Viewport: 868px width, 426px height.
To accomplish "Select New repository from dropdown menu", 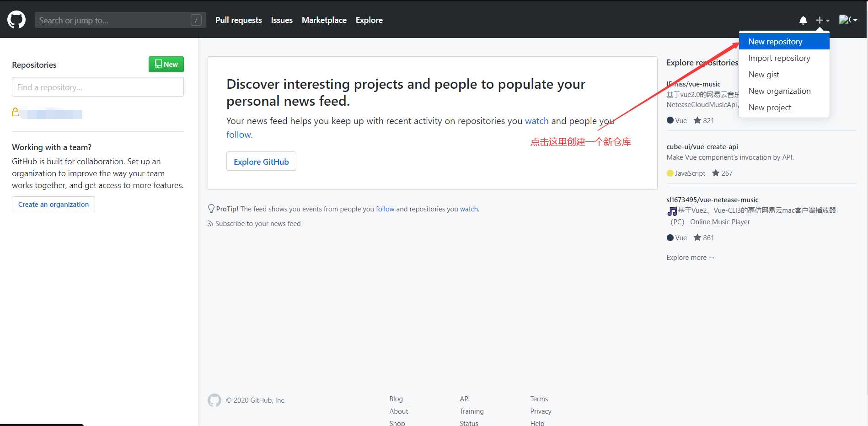I will point(784,42).
